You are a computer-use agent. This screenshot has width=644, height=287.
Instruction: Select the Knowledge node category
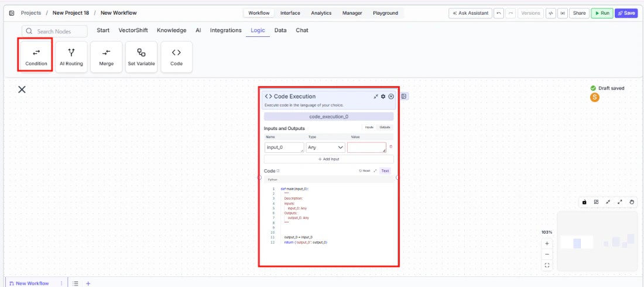pyautogui.click(x=172, y=30)
